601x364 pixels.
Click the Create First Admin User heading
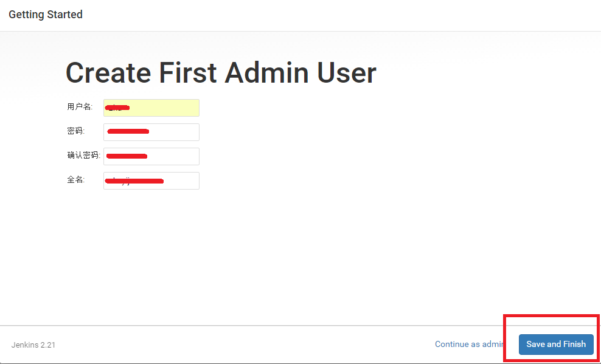[x=221, y=73]
